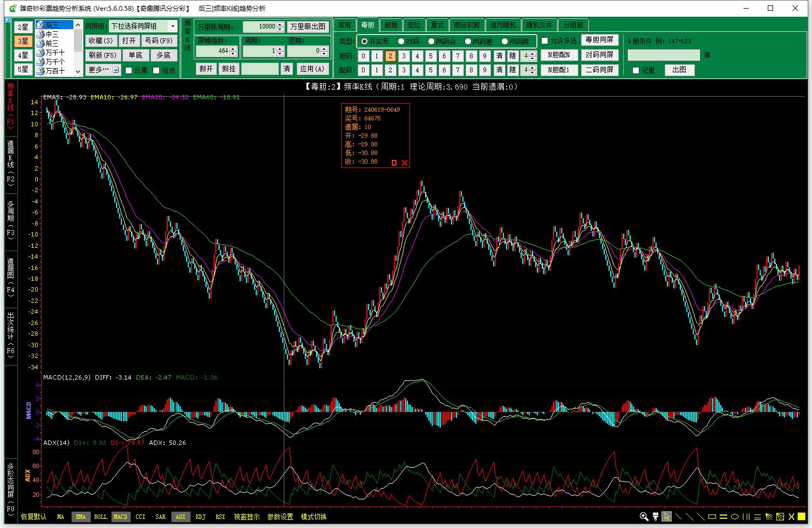The height and width of the screenshot is (528, 812).
Task: Click the 刷新(F5) refresh button
Action: [102, 55]
